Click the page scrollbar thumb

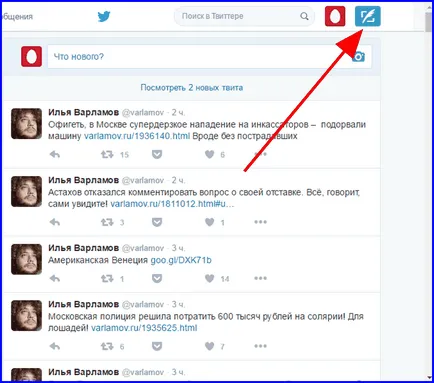coord(429,22)
